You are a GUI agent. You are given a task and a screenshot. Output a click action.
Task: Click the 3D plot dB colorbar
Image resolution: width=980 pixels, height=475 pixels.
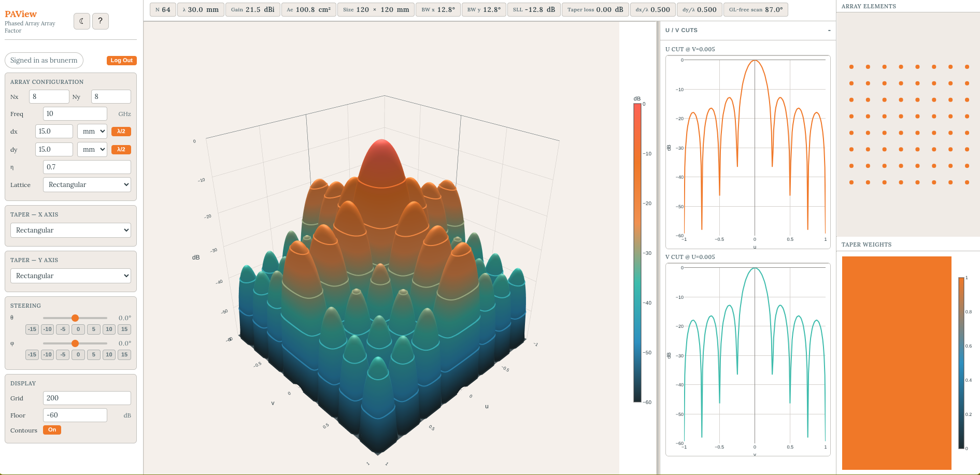click(637, 253)
